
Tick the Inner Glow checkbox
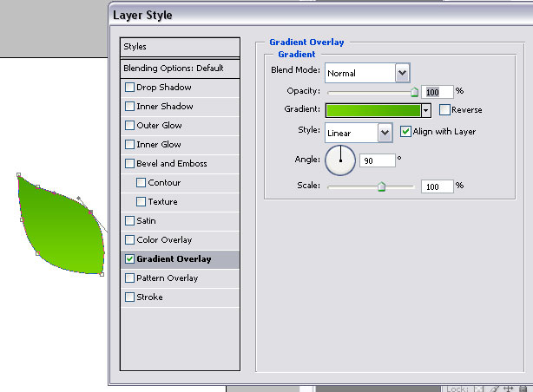coord(129,144)
